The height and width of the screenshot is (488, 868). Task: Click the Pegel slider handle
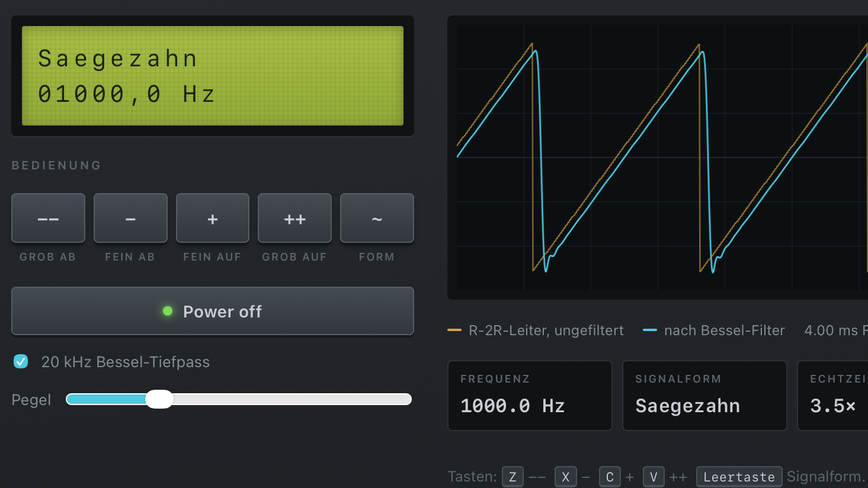point(159,399)
